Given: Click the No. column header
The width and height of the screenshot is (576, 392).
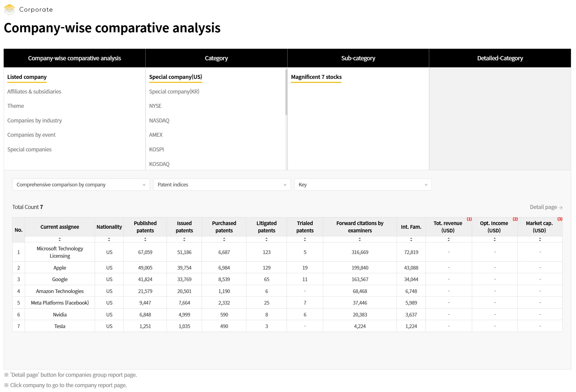Looking at the screenshot, I should click(19, 230).
